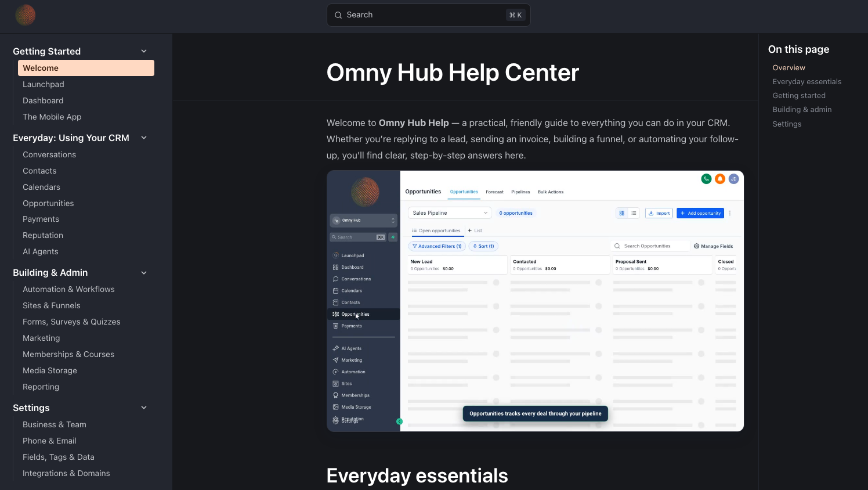The height and width of the screenshot is (490, 868).
Task: Click the + List tab in embedded screenshot
Action: 475,230
